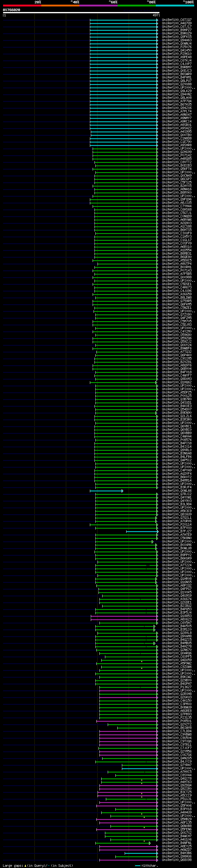Viewport: 197px width, 868px height.
Task: Click the purple ~60% identity legend segment
Action: (99, 6)
